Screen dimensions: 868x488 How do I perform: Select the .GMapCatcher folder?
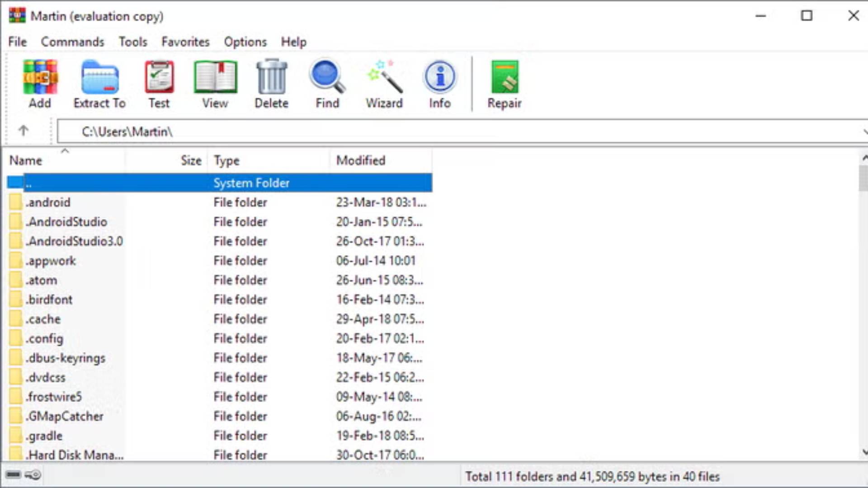click(65, 417)
